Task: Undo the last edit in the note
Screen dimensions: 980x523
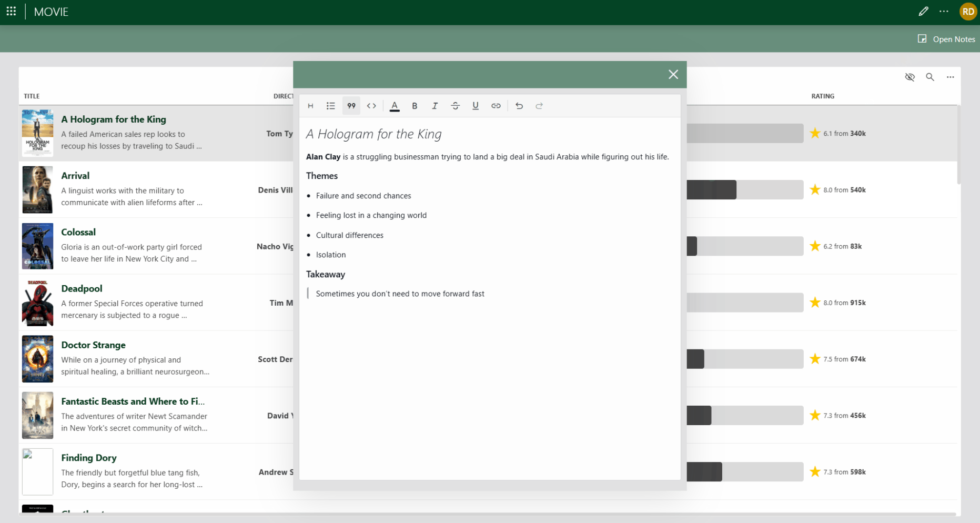Action: tap(519, 106)
